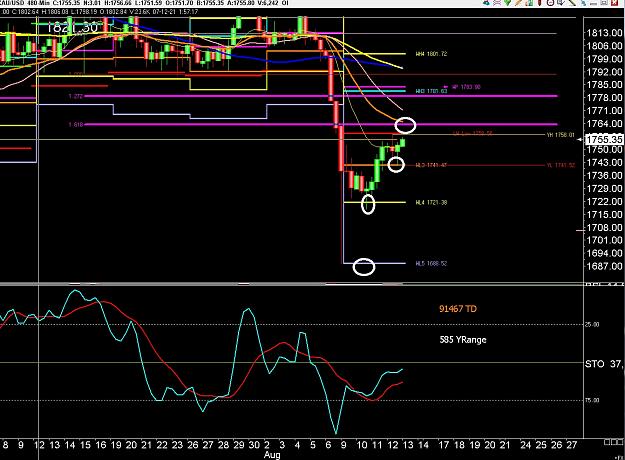Click the 1.272 Fibonacci level label

(75, 96)
